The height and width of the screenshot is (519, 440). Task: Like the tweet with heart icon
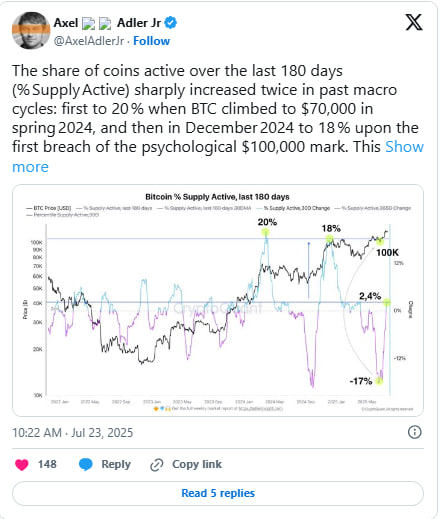22,464
